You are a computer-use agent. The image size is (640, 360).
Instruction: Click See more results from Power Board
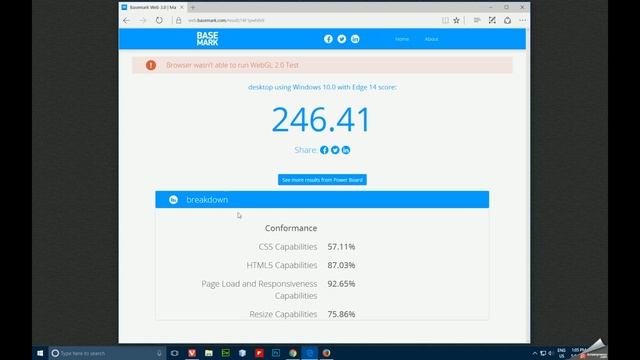point(322,180)
